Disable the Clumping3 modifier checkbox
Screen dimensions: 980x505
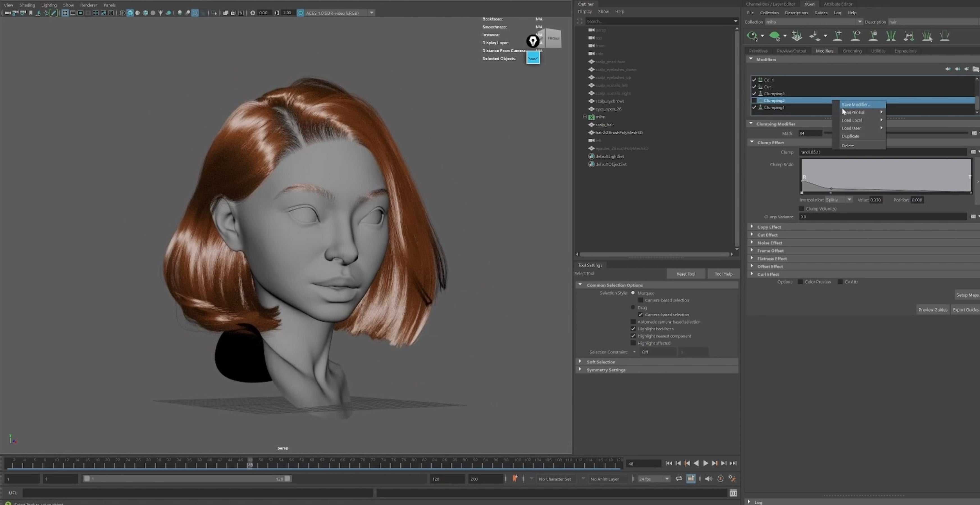click(754, 94)
